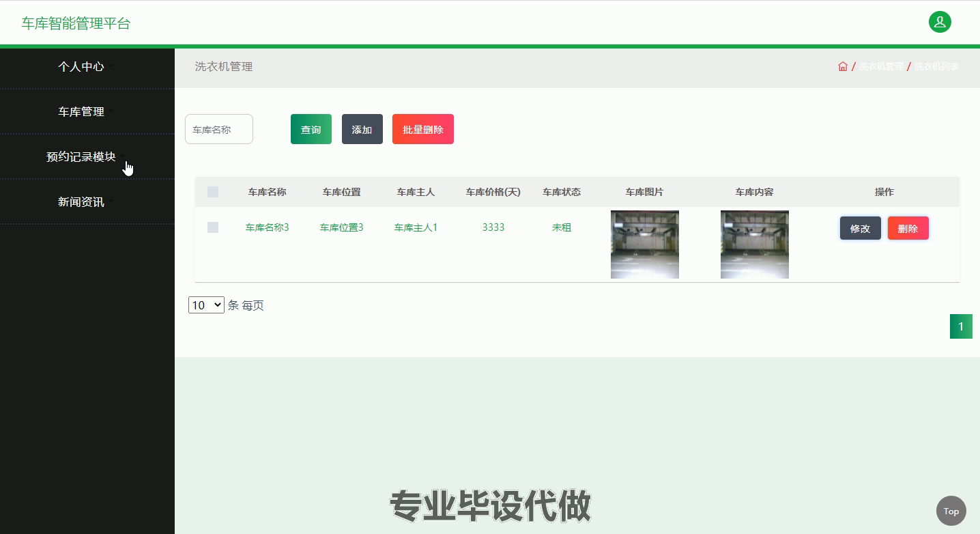Image resolution: width=980 pixels, height=534 pixels.
Task: Click the 车库主人 column header
Action: (416, 192)
